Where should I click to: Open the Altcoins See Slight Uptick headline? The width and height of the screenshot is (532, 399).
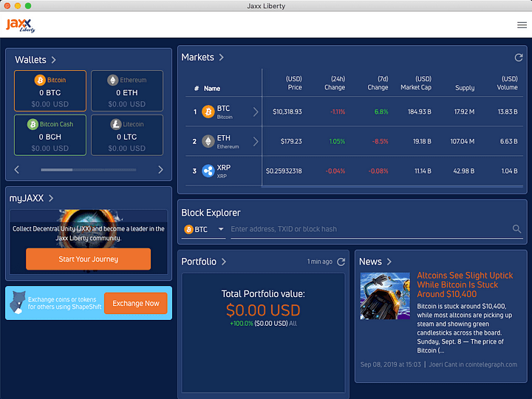[x=465, y=284]
